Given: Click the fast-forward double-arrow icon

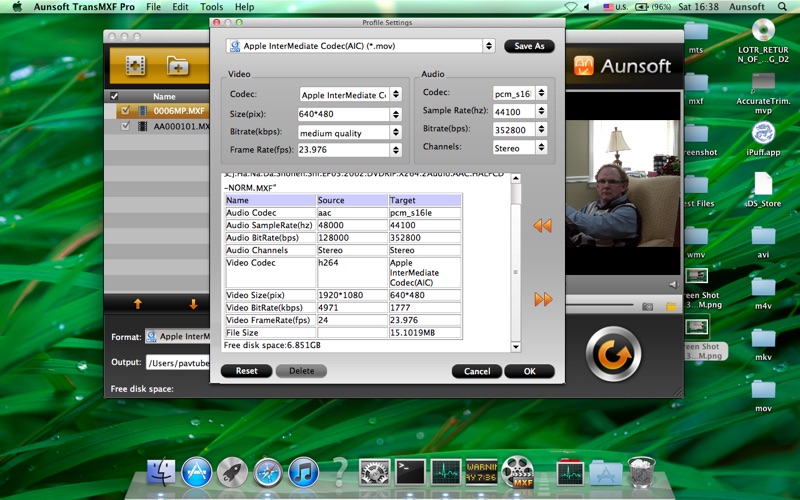Looking at the screenshot, I should tap(543, 299).
